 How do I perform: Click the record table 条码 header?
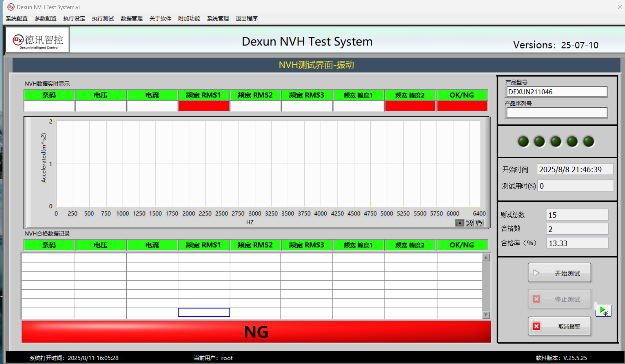(49, 245)
